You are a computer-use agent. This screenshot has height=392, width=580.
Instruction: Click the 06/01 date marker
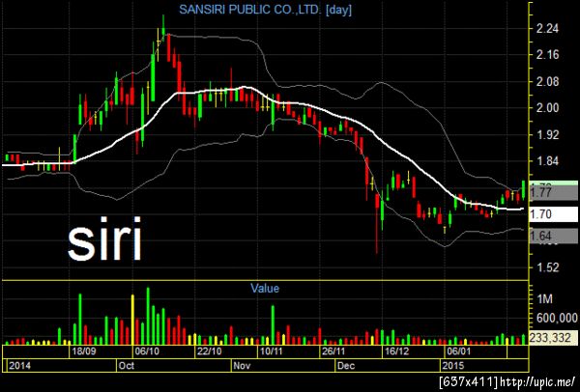click(458, 351)
